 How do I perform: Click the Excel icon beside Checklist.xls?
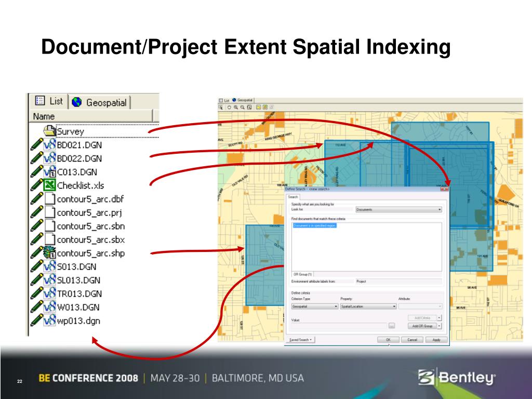coord(49,185)
